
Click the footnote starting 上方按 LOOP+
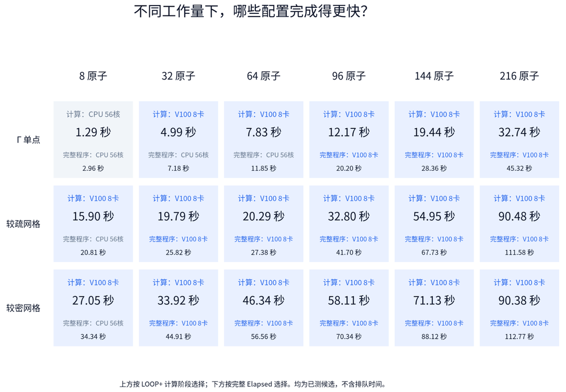pyautogui.click(x=253, y=384)
